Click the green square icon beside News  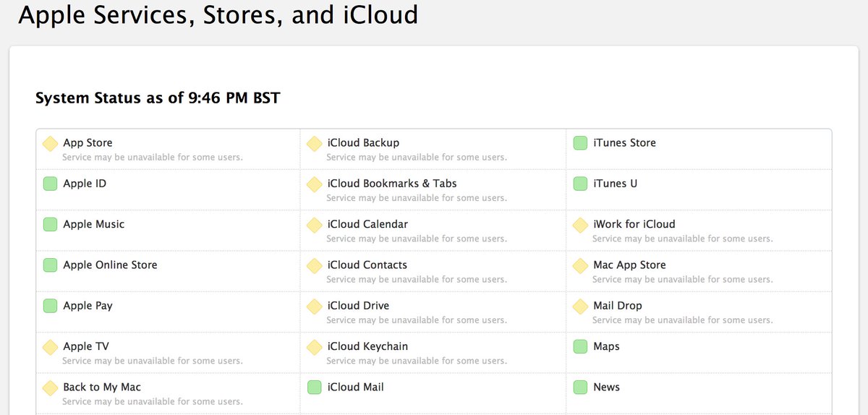[x=580, y=388]
